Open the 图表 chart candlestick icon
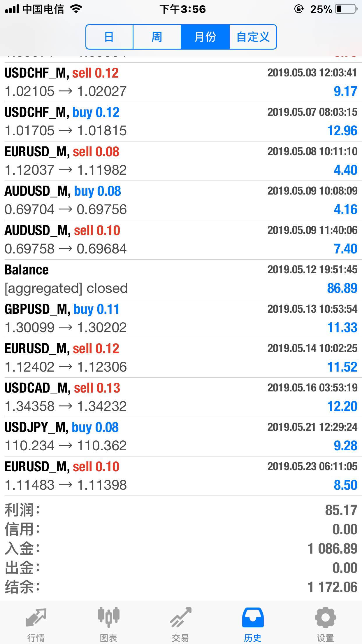 [x=108, y=618]
